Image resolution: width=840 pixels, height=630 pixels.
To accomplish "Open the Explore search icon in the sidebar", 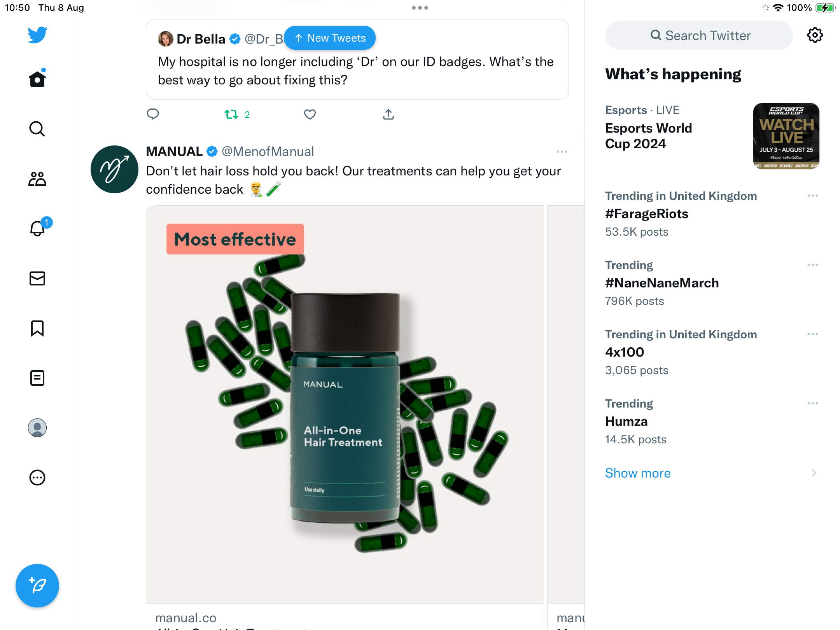I will point(37,129).
